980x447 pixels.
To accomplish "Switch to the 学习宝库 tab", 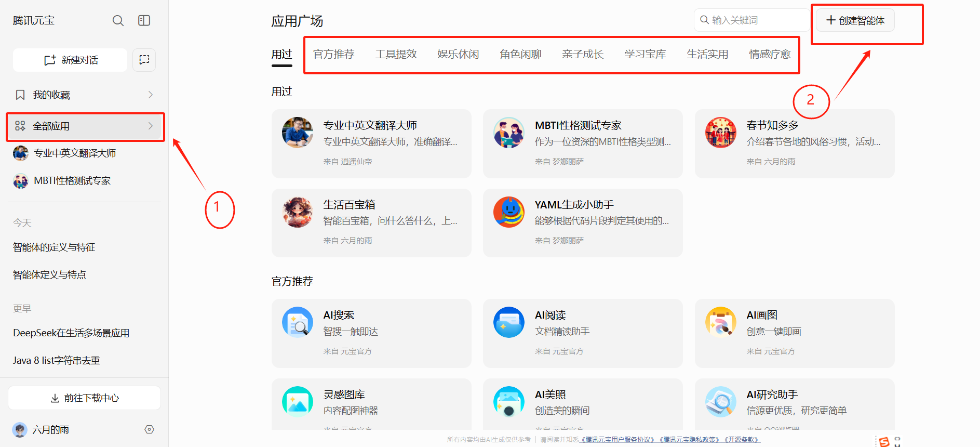I will pos(646,54).
